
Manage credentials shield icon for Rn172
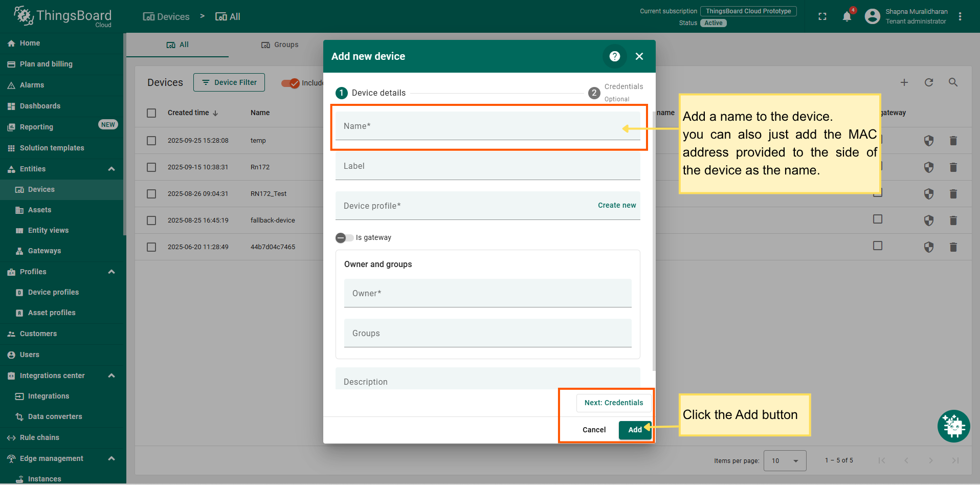coord(929,167)
